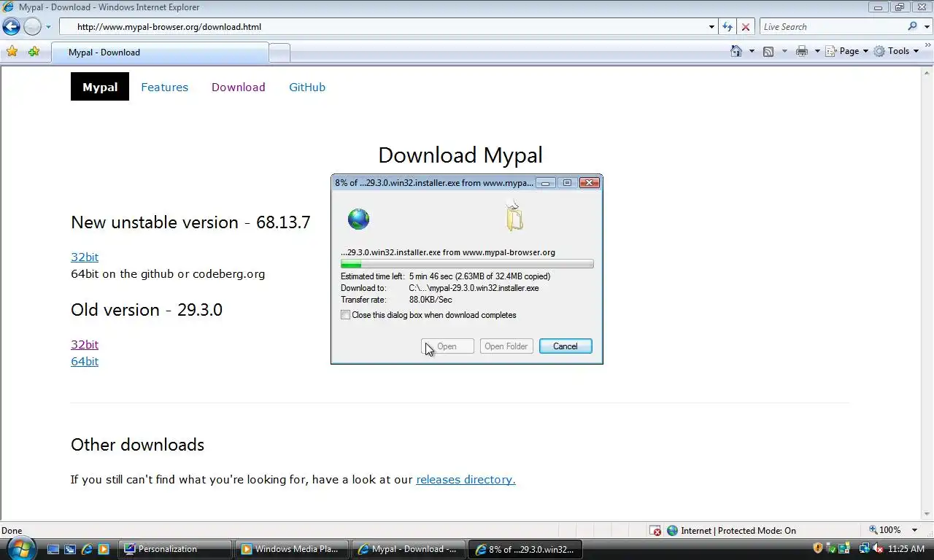
Task: Click Show Desktop quick launch icon
Action: (53, 549)
